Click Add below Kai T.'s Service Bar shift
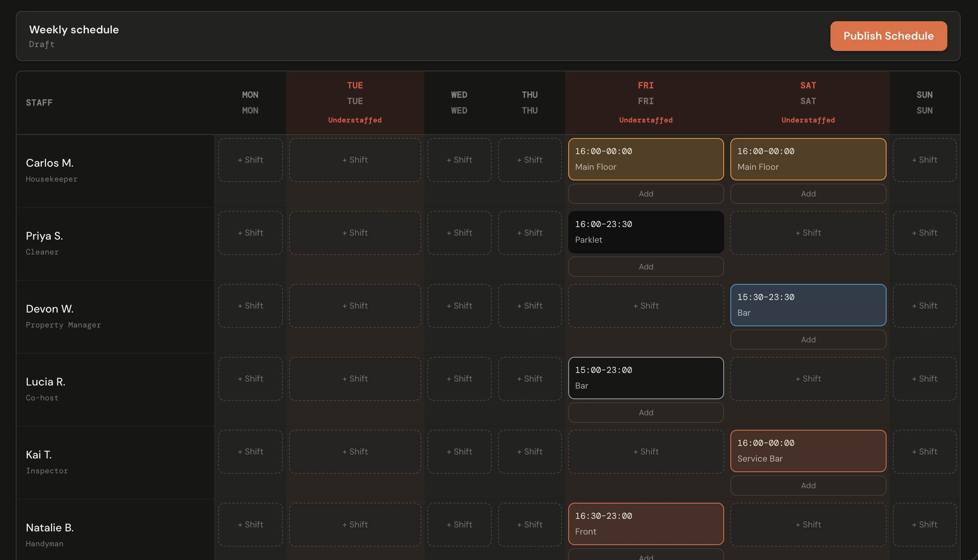978x560 pixels. (808, 485)
